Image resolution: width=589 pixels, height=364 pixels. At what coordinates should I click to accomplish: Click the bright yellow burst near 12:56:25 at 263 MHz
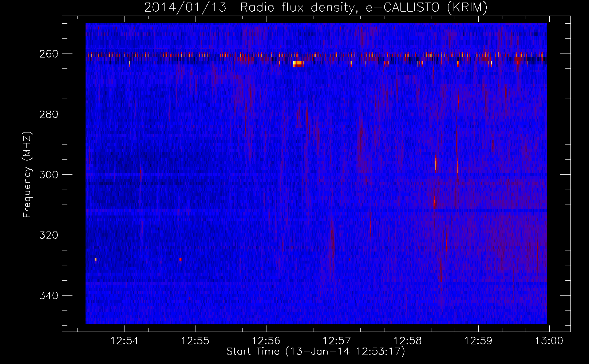(297, 64)
